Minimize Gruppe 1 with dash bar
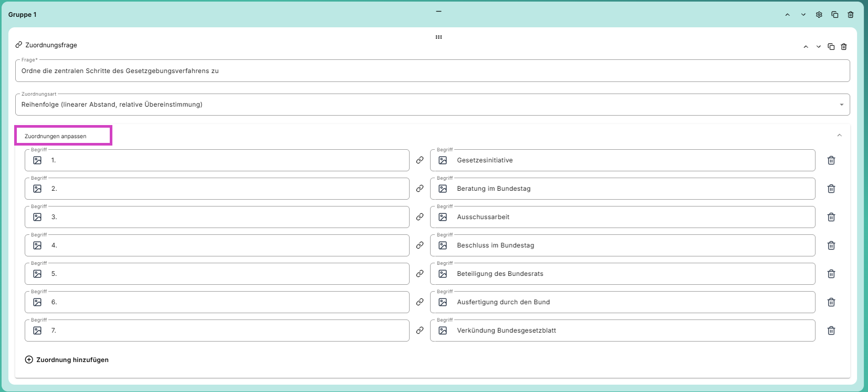This screenshot has width=868, height=392. tap(438, 11)
